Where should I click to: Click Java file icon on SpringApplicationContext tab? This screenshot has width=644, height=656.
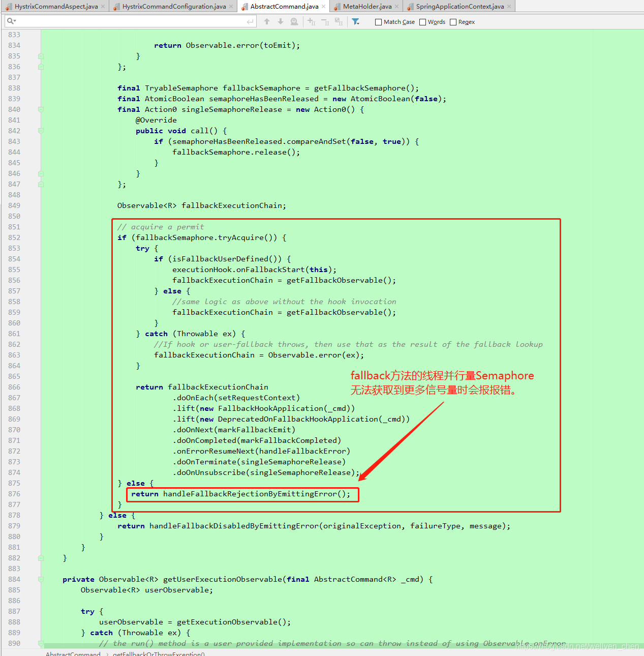410,7
